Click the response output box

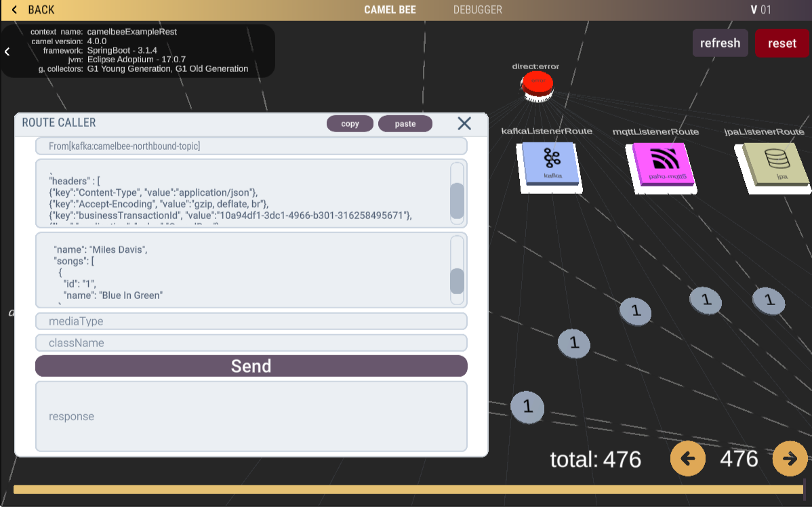pyautogui.click(x=251, y=416)
